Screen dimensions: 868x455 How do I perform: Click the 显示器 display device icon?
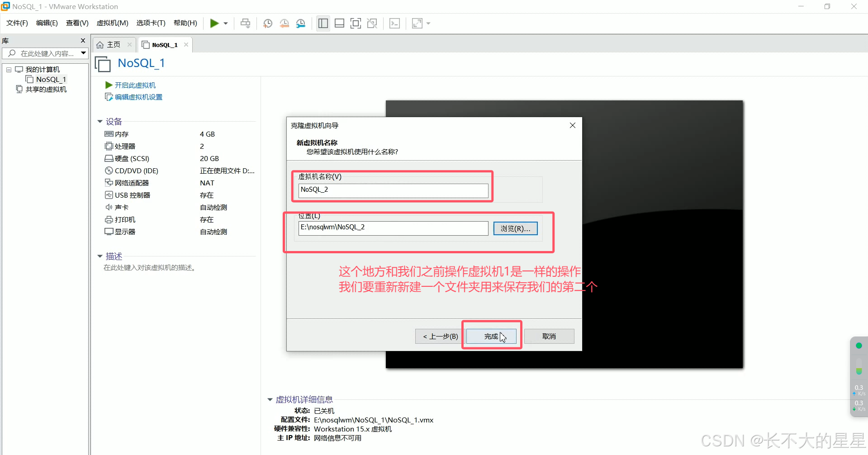click(109, 232)
